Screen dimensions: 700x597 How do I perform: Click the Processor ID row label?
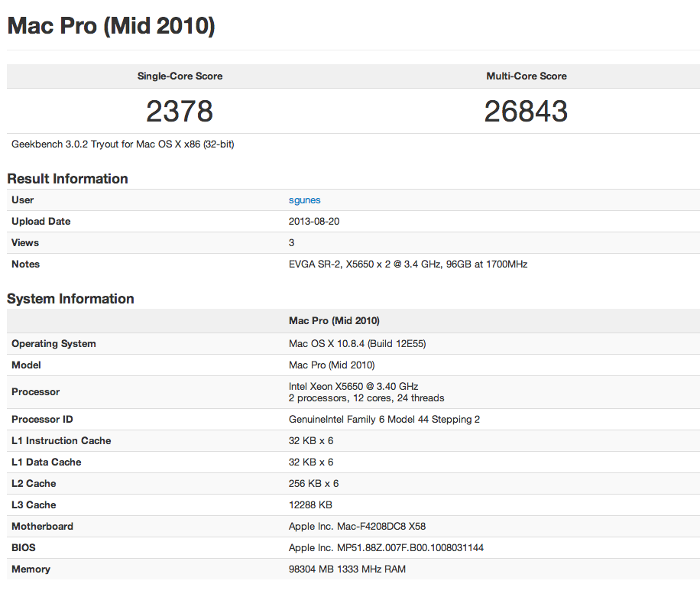click(42, 420)
